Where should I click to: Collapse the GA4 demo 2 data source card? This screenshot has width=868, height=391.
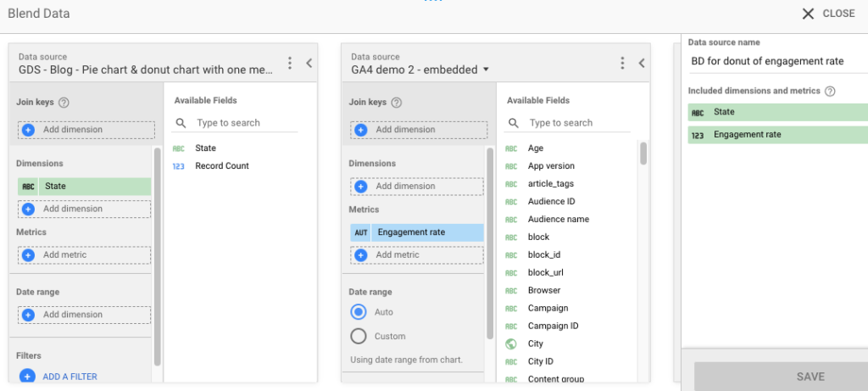pyautogui.click(x=642, y=63)
